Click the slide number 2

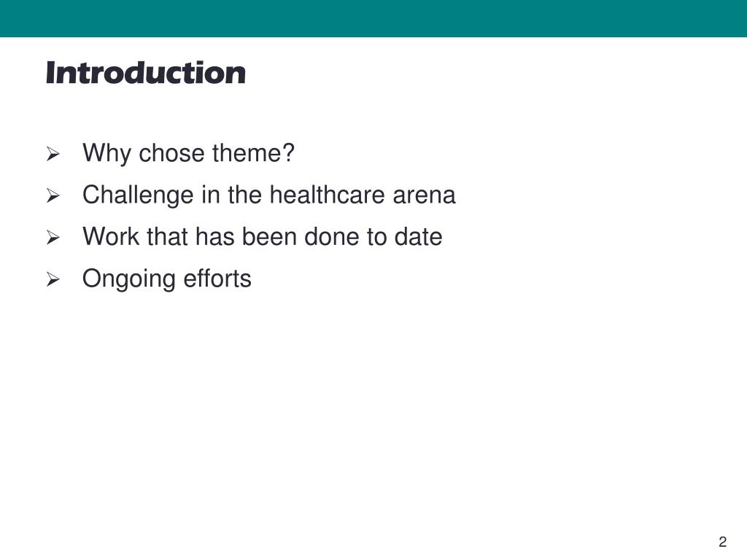pos(723,542)
